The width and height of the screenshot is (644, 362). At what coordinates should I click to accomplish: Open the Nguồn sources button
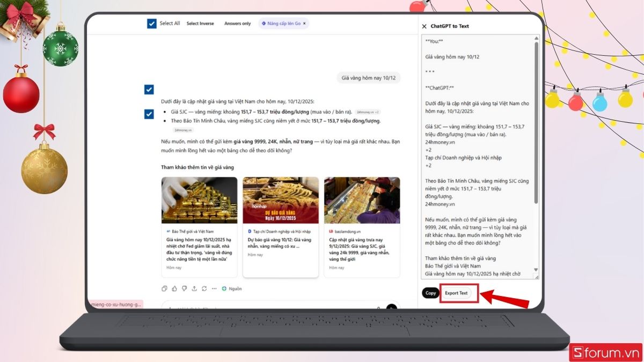coord(232,289)
